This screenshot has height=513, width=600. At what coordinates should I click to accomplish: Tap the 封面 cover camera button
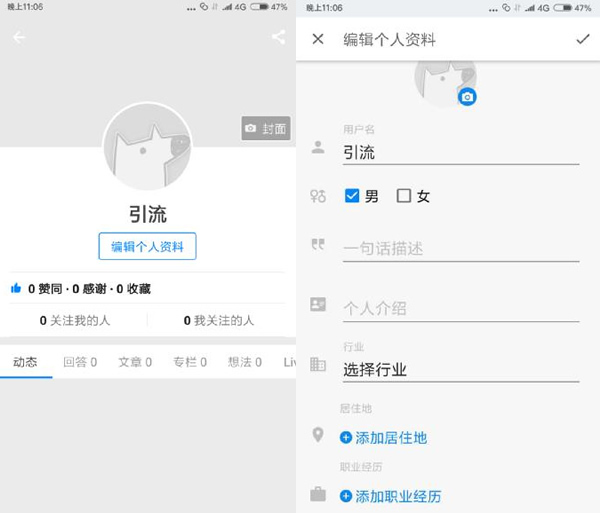(x=266, y=129)
